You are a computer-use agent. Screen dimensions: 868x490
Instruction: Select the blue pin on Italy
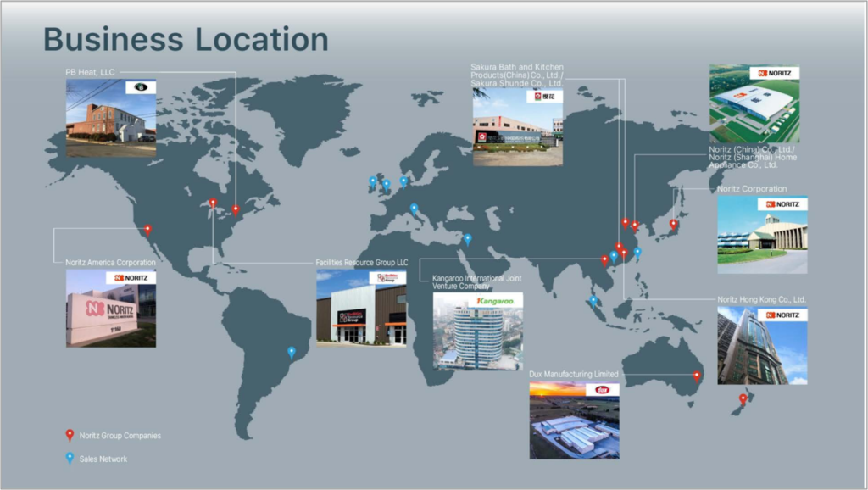point(414,209)
